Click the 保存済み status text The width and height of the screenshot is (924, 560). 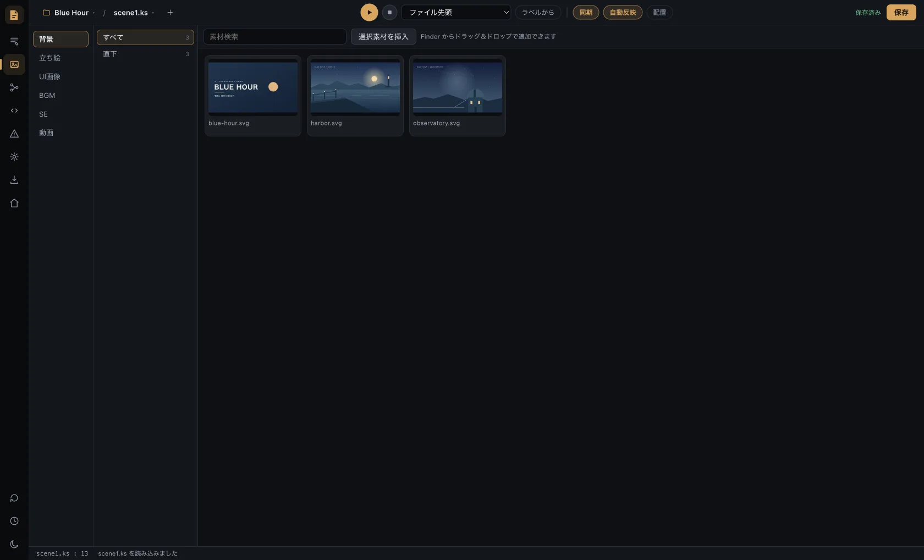pyautogui.click(x=868, y=13)
